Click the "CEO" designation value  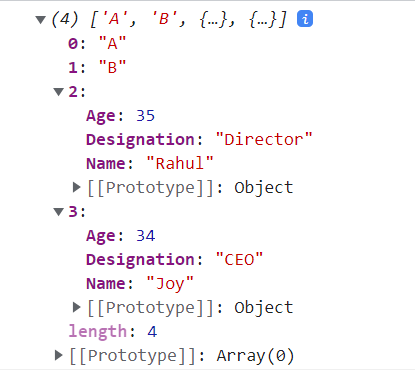[239, 259]
